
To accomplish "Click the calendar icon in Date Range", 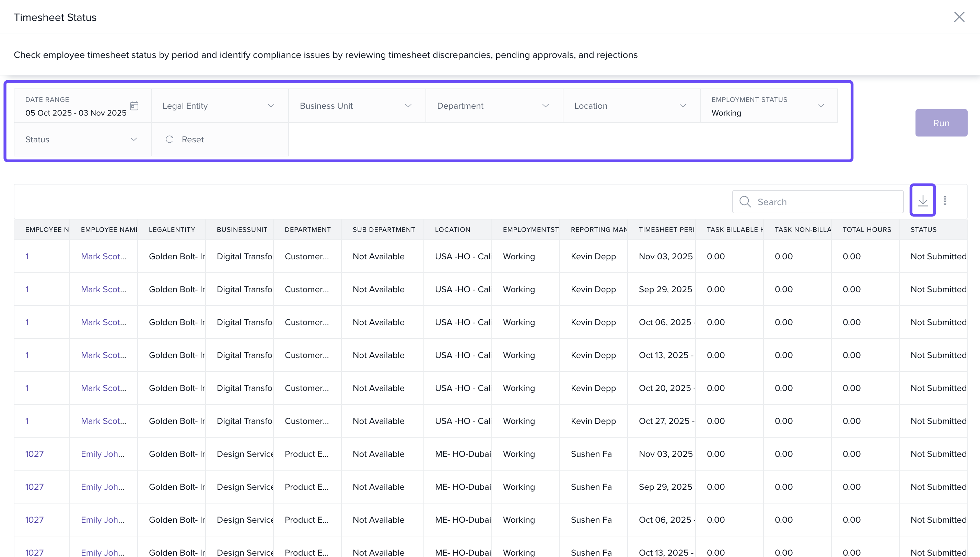I will click(134, 106).
